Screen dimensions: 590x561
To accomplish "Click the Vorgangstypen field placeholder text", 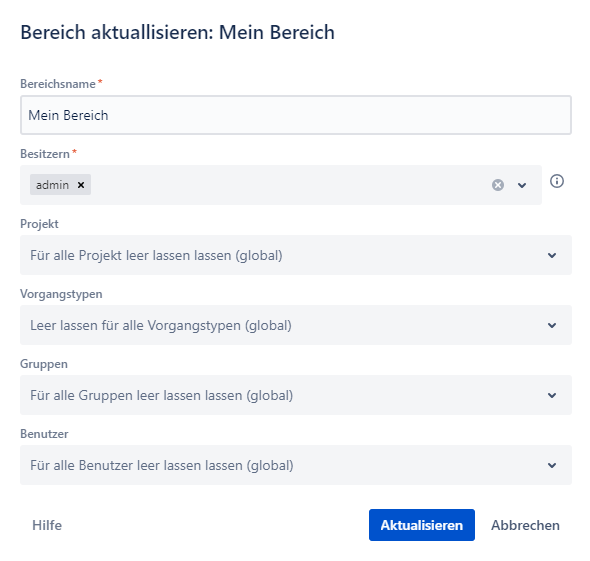I will (161, 325).
